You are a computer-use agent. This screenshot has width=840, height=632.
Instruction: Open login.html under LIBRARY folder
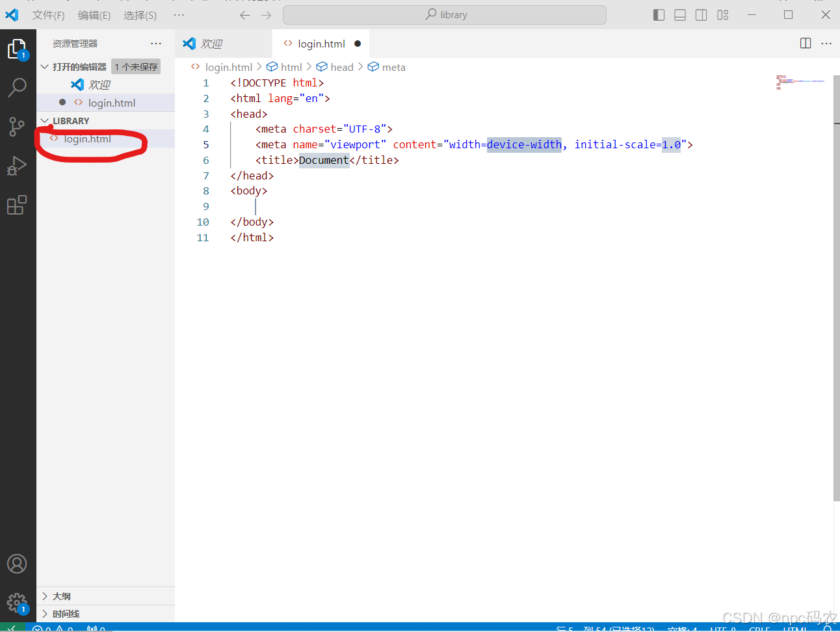(x=105, y=138)
